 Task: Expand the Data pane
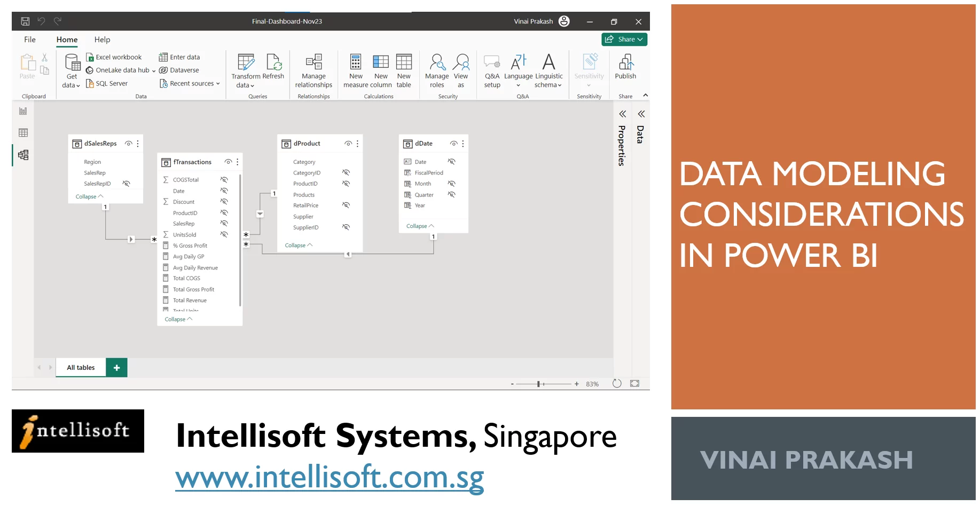point(641,114)
